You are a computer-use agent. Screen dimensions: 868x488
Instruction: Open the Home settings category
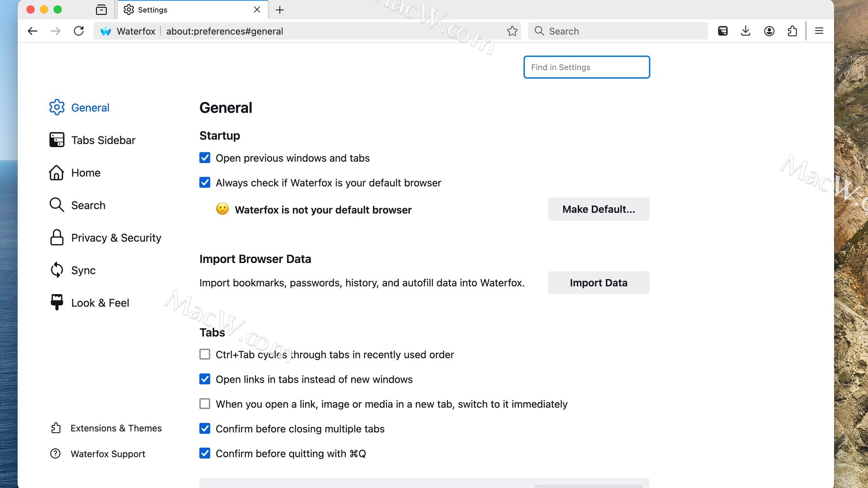[85, 173]
